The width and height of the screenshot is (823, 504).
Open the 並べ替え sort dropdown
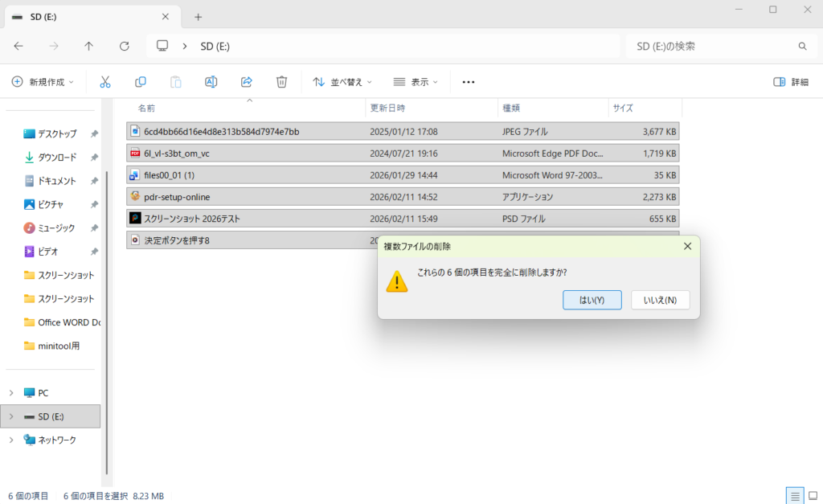pos(342,82)
